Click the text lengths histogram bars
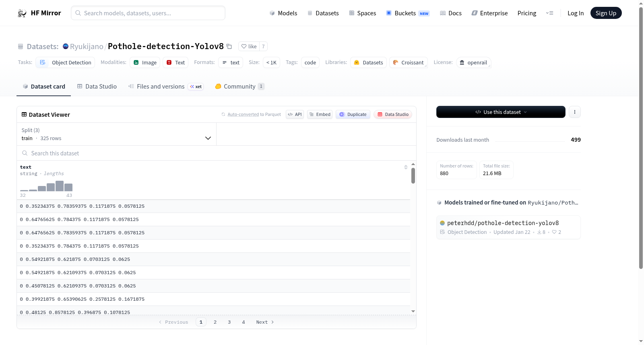This screenshot has width=644, height=345. (x=46, y=186)
